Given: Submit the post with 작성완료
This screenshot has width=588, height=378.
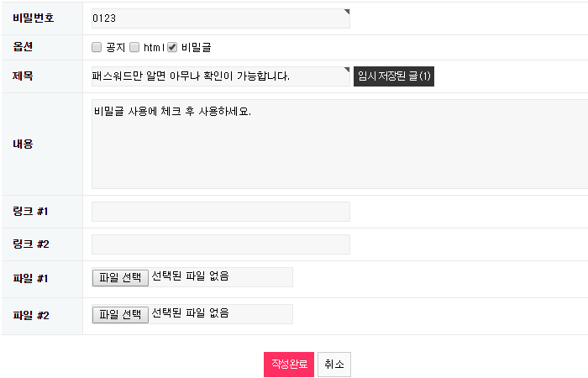Looking at the screenshot, I should click(x=289, y=364).
